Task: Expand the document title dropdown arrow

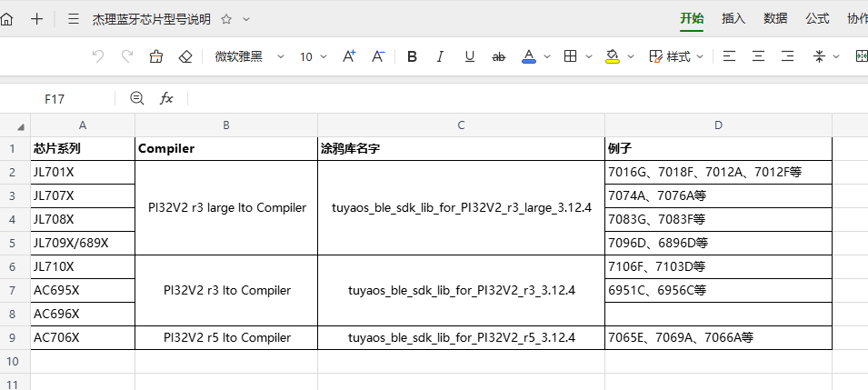Action: click(246, 19)
